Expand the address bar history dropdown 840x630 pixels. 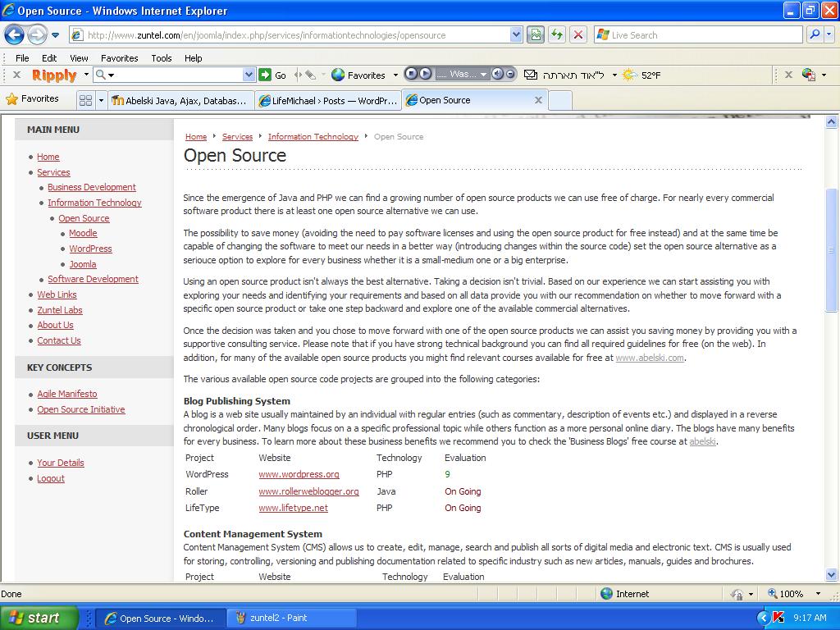tap(516, 34)
